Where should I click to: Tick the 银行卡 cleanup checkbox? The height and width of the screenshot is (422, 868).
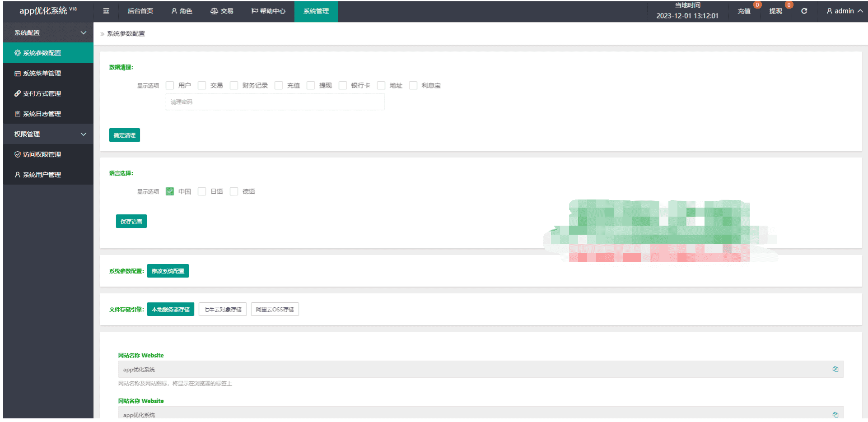[x=343, y=85]
